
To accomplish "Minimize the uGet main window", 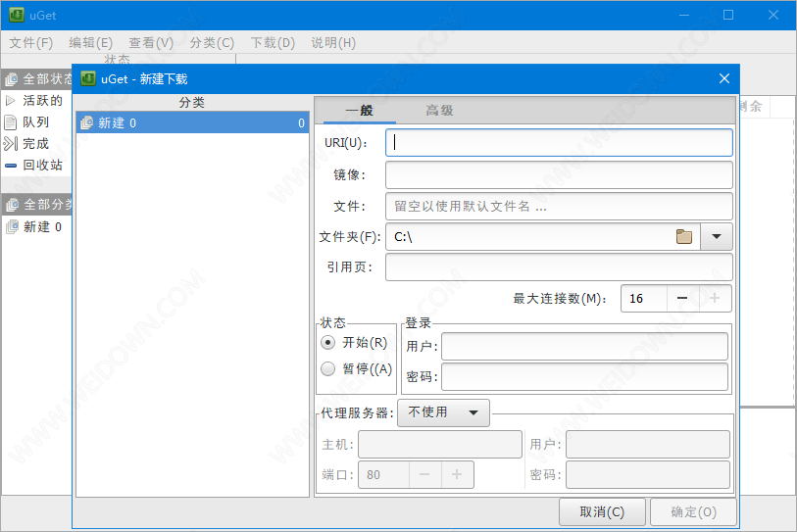I will (684, 16).
